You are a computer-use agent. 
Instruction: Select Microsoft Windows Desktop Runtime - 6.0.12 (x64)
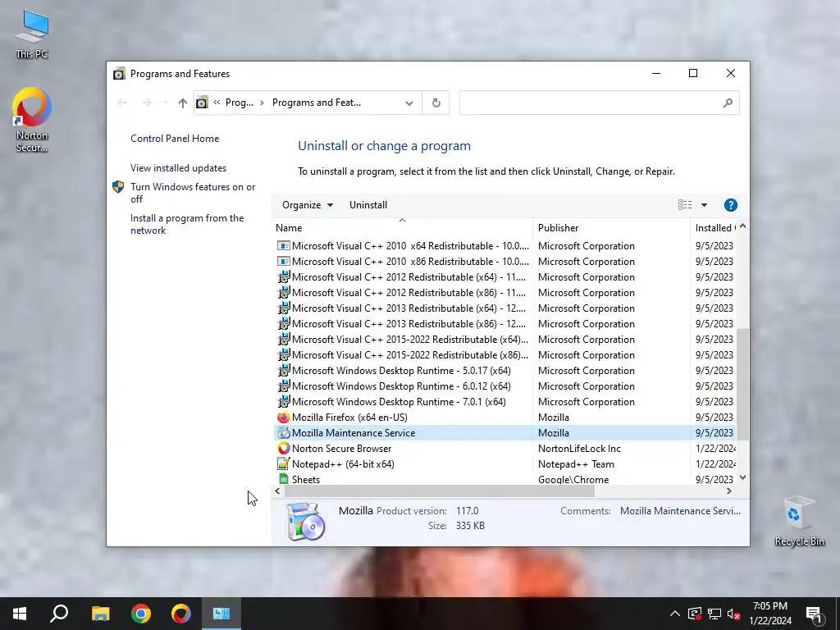pyautogui.click(x=505, y=386)
